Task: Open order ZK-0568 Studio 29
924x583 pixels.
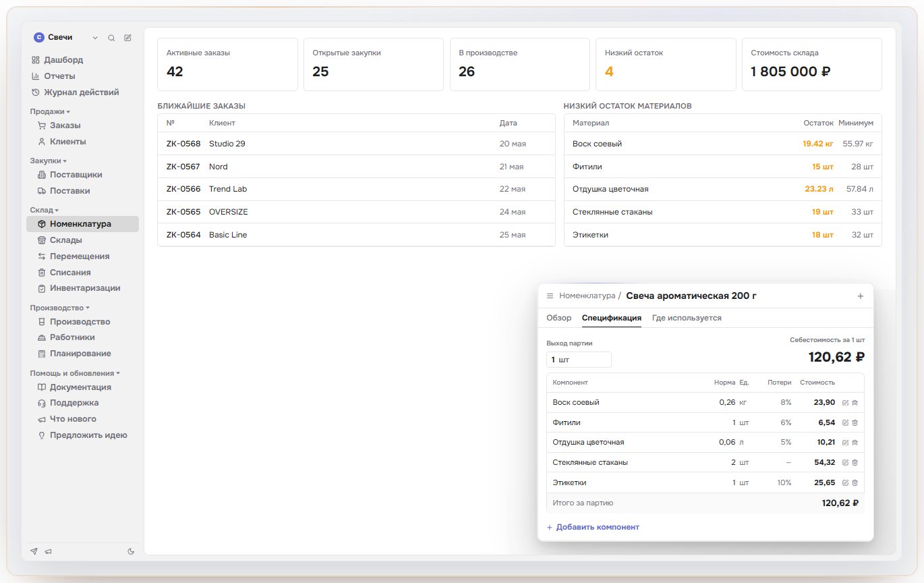Action: pyautogui.click(x=356, y=144)
